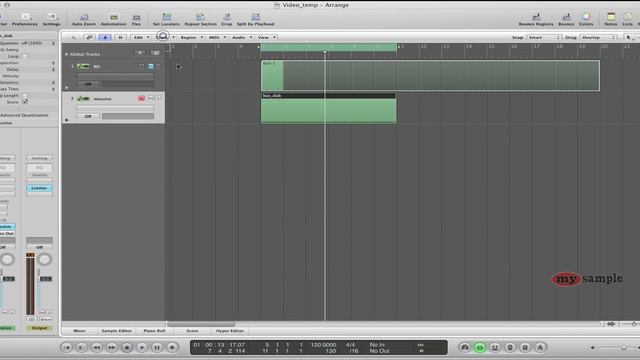Open the channel strip Off automation menu
Image resolution: width=640 pixels, height=360 pixels.
pos(39,247)
